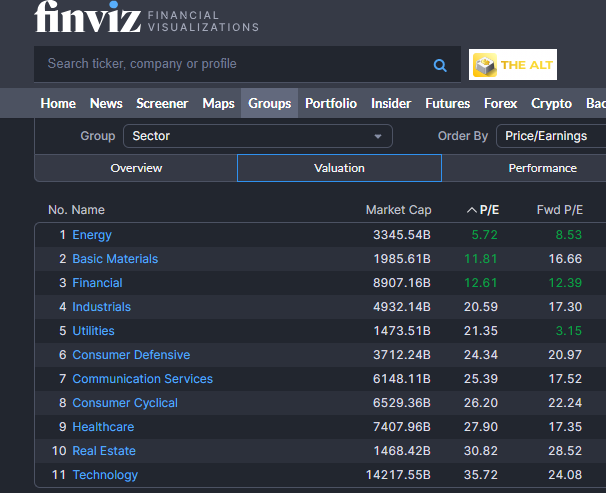This screenshot has width=606, height=493.
Task: Click Technology market cap 14217.55B
Action: (x=398, y=474)
